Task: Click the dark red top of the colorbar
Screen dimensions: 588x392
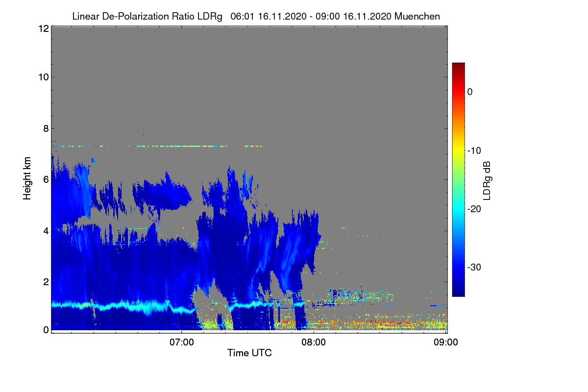Action: coord(458,66)
